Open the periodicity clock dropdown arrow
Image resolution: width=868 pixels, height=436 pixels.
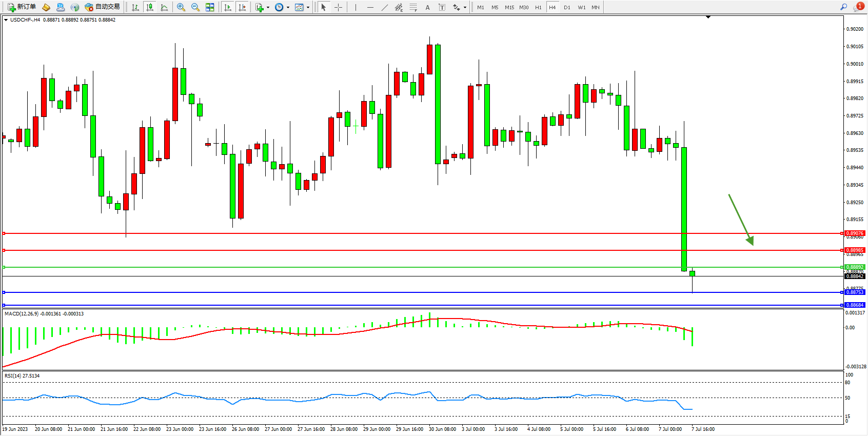(x=288, y=7)
